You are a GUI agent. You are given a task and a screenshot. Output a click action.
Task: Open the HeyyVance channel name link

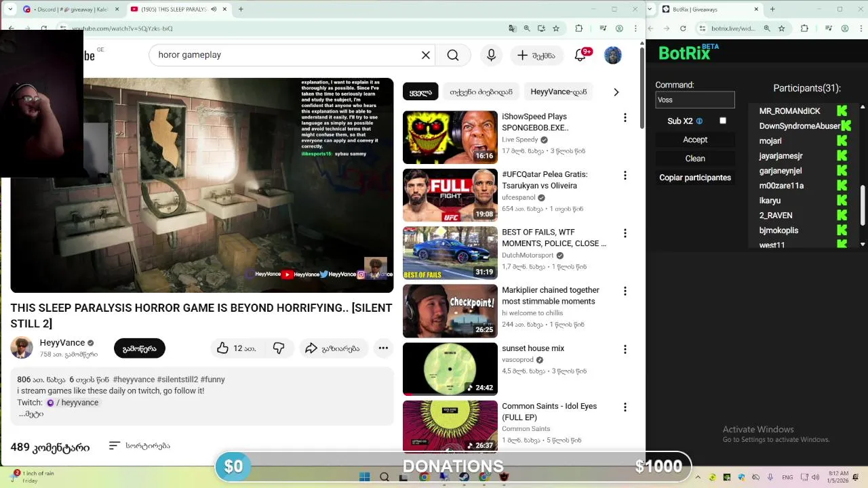tap(62, 343)
